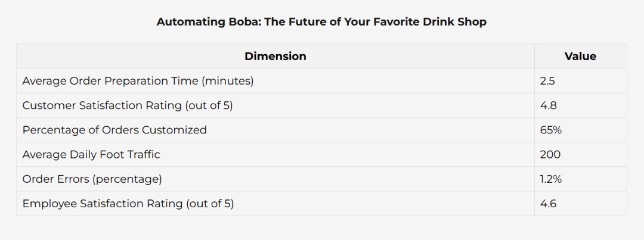The width and height of the screenshot is (644, 240).
Task: Select the Dimension column header
Action: [x=275, y=56]
